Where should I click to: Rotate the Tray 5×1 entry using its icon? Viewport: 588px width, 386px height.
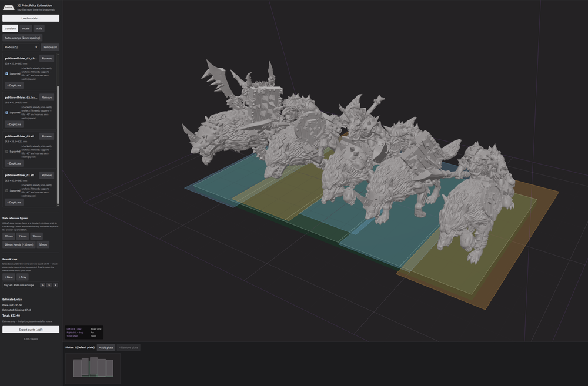click(49, 285)
